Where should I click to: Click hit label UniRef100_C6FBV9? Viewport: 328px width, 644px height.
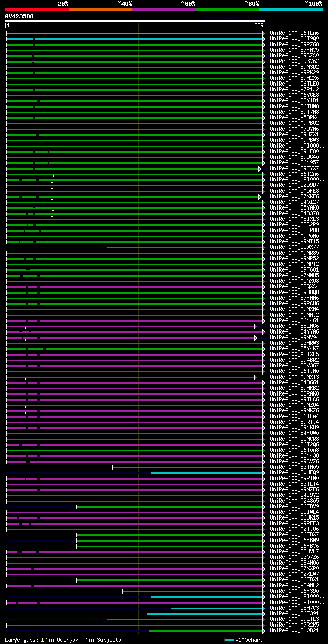click(294, 506)
